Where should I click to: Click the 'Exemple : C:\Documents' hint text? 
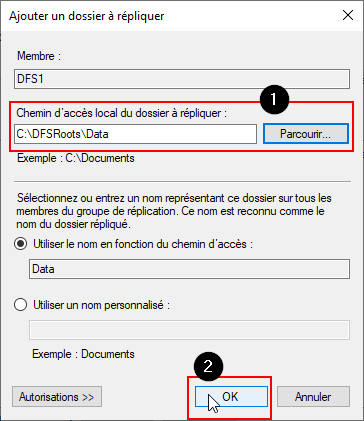(x=76, y=158)
